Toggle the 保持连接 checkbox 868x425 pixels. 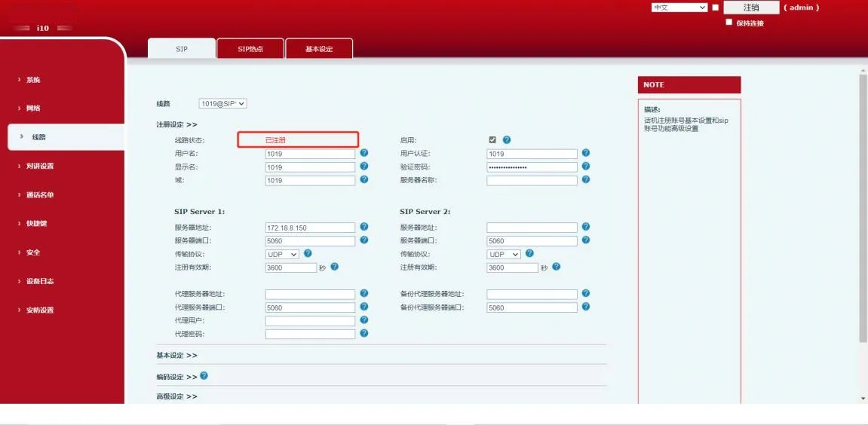(x=728, y=23)
